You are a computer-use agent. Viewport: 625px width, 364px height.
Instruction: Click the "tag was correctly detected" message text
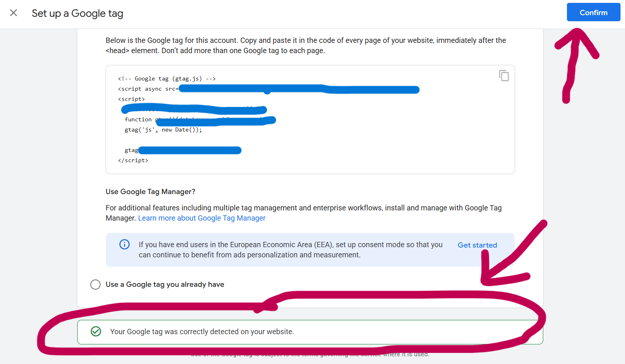point(202,332)
